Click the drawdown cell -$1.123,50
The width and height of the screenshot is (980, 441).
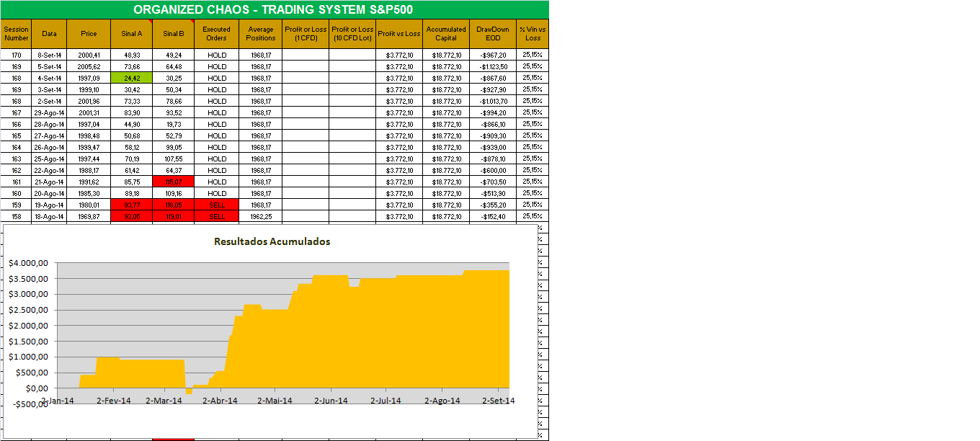coord(493,66)
